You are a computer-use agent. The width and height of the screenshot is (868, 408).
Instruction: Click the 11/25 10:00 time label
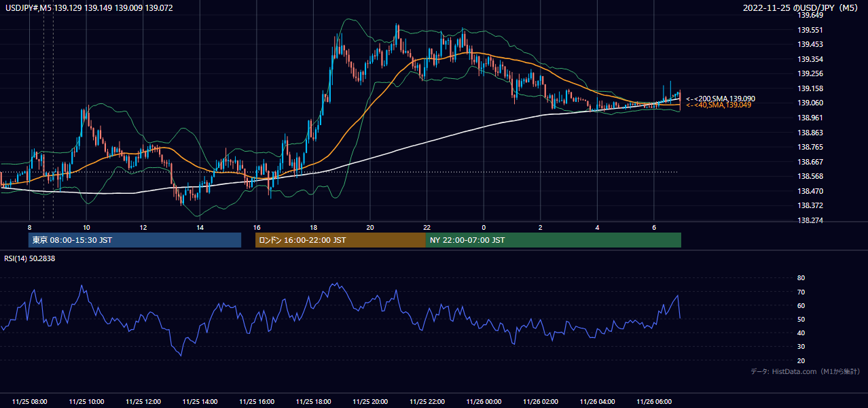coord(86,401)
